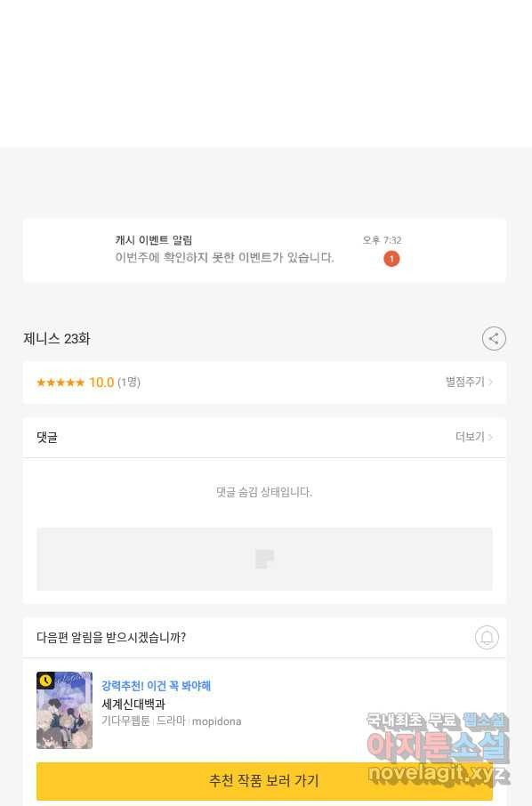Open 별점주기 to rate this episode
Viewport: 532px width, 806px height.
click(x=469, y=382)
